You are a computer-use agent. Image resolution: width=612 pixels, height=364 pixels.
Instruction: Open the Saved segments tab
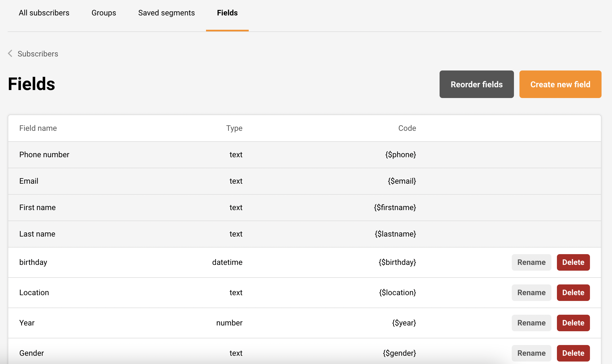pos(166,13)
